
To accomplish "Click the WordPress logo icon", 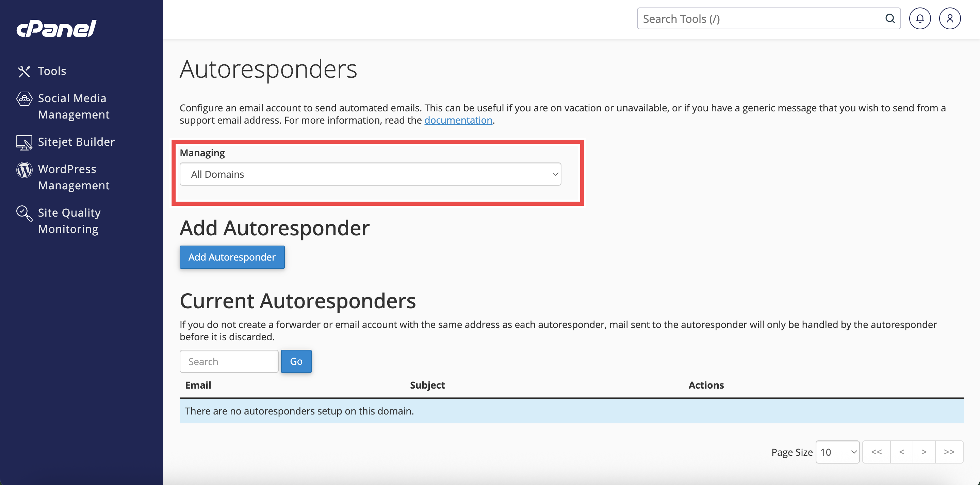I will pos(24,170).
